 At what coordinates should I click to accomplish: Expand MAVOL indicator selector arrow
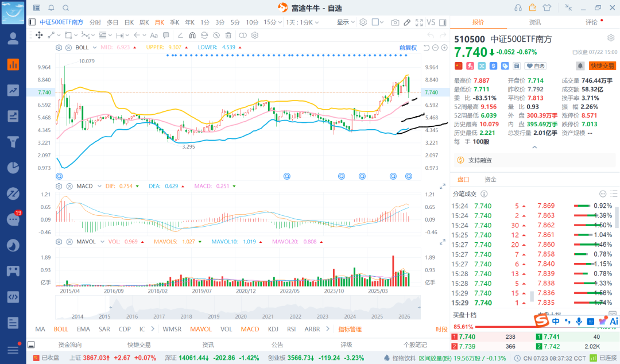(102, 241)
